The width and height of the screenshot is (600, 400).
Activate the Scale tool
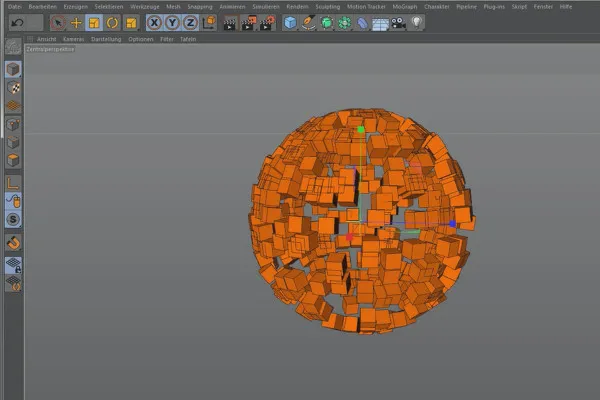click(94, 23)
